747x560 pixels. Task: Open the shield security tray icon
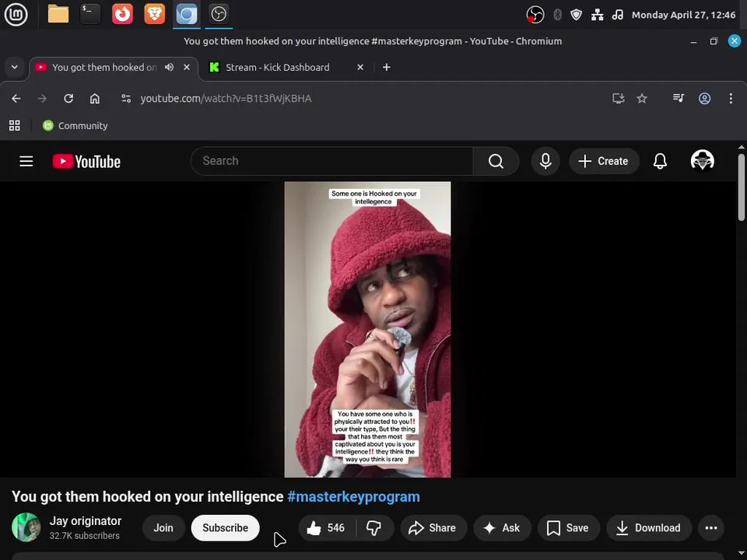[576, 15]
